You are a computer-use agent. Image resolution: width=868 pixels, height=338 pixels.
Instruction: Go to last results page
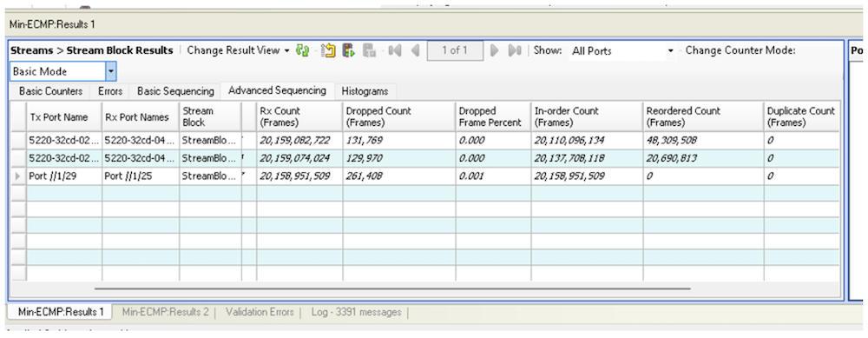click(x=515, y=50)
